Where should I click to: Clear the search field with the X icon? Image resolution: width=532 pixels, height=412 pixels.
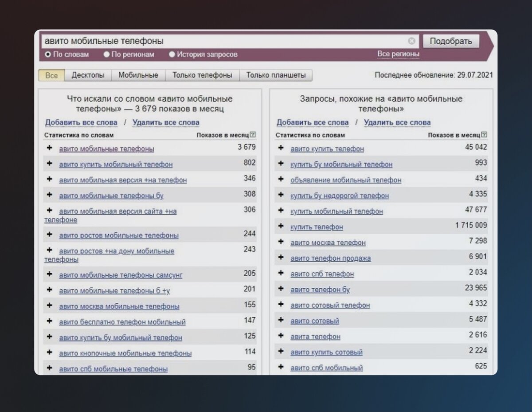411,41
